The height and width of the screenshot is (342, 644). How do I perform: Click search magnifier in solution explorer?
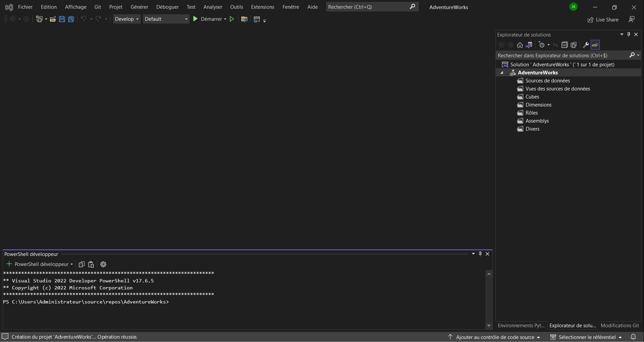point(632,55)
